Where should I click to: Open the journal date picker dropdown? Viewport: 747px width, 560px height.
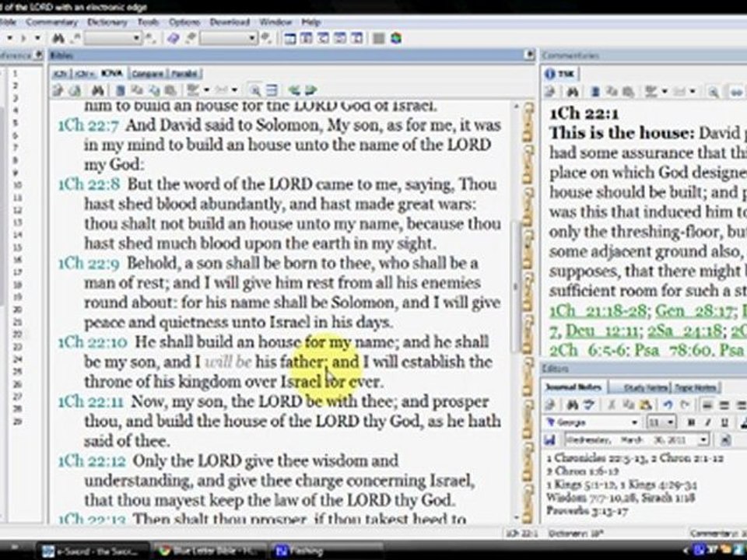coord(703,440)
